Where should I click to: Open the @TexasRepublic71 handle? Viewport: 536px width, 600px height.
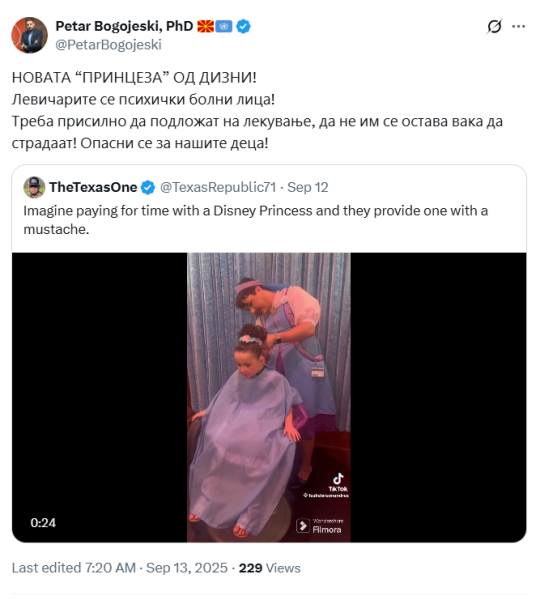218,187
